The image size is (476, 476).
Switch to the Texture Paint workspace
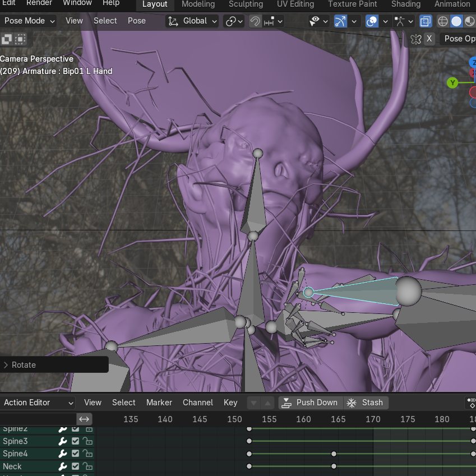(353, 4)
